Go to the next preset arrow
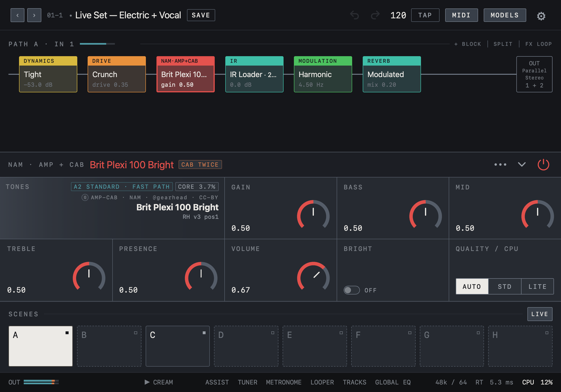This screenshot has height=392, width=561. tap(34, 15)
